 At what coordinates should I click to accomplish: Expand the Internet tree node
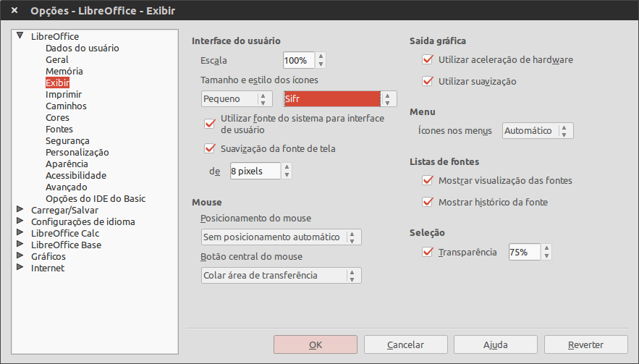click(x=20, y=268)
